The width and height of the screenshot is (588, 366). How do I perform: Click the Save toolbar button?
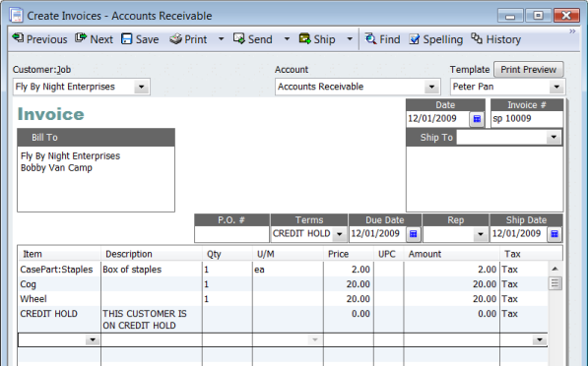[140, 39]
